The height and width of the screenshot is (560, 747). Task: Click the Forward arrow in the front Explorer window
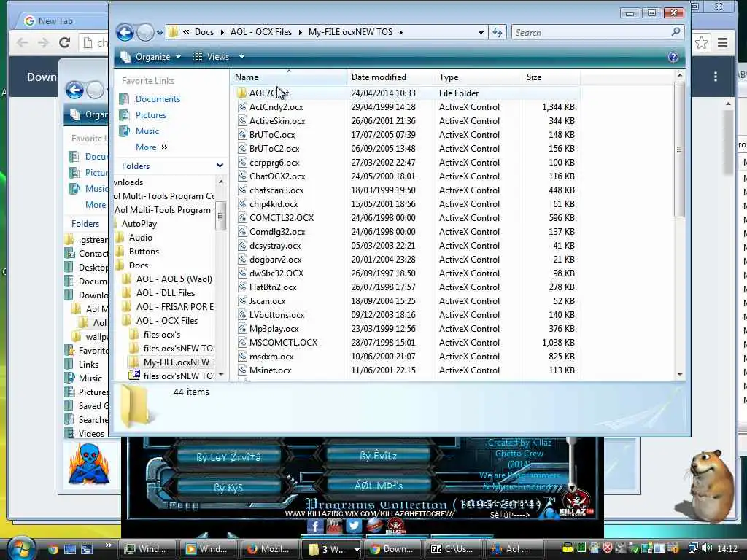tap(145, 32)
